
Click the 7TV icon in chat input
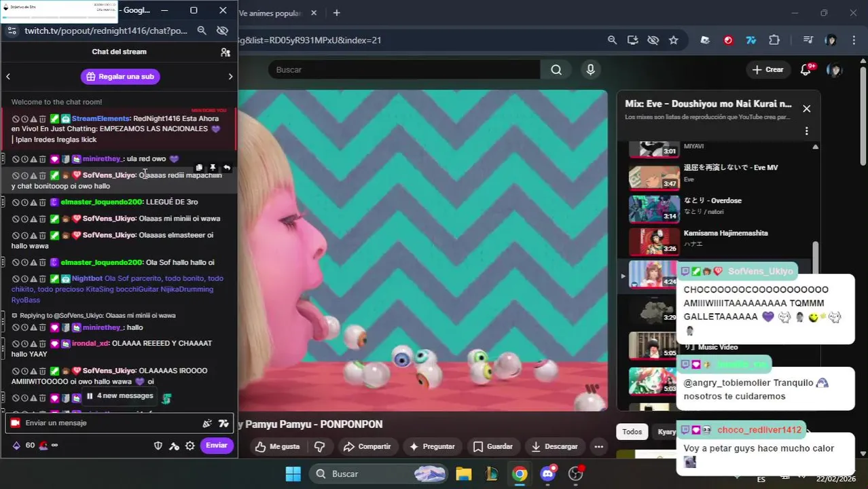223,423
